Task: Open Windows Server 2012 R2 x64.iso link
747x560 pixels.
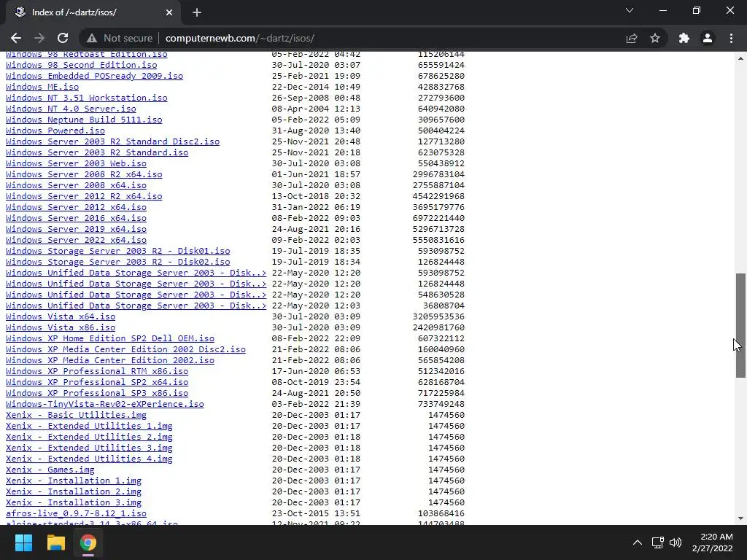Action: click(x=84, y=196)
